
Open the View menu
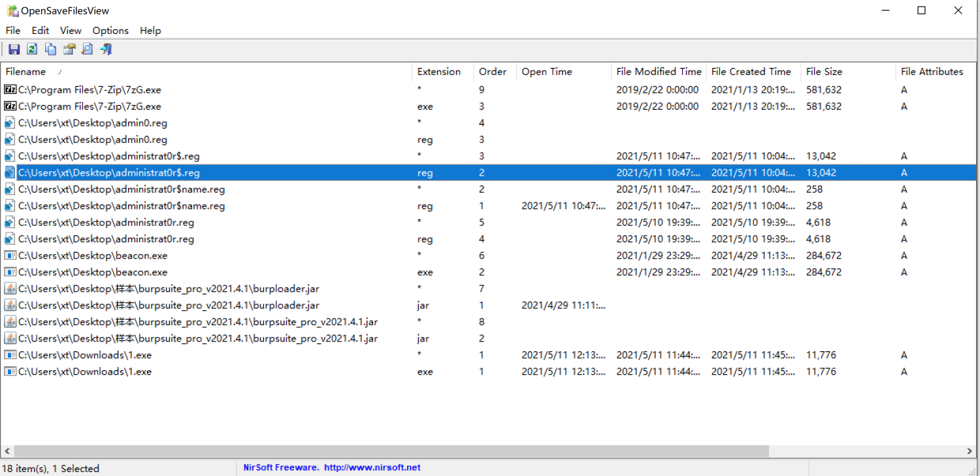click(71, 31)
